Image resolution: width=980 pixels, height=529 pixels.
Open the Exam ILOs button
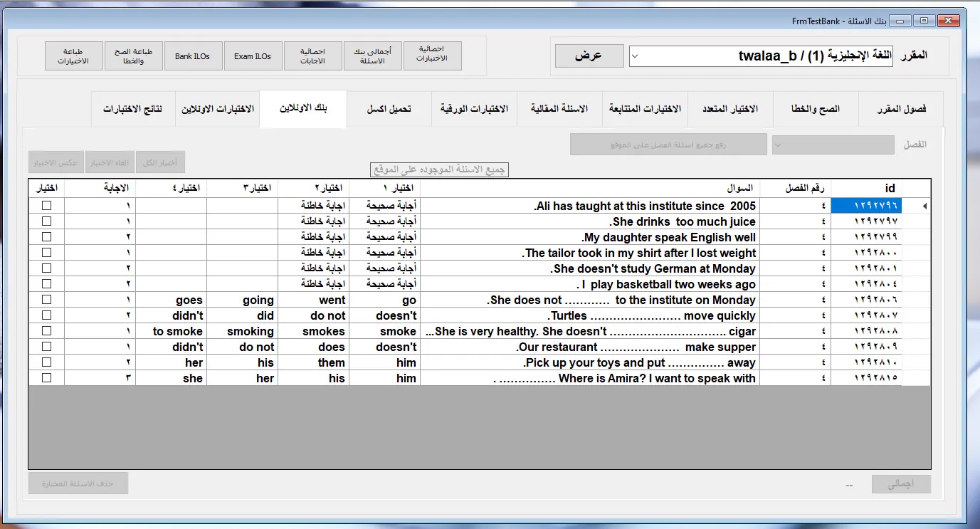click(253, 56)
